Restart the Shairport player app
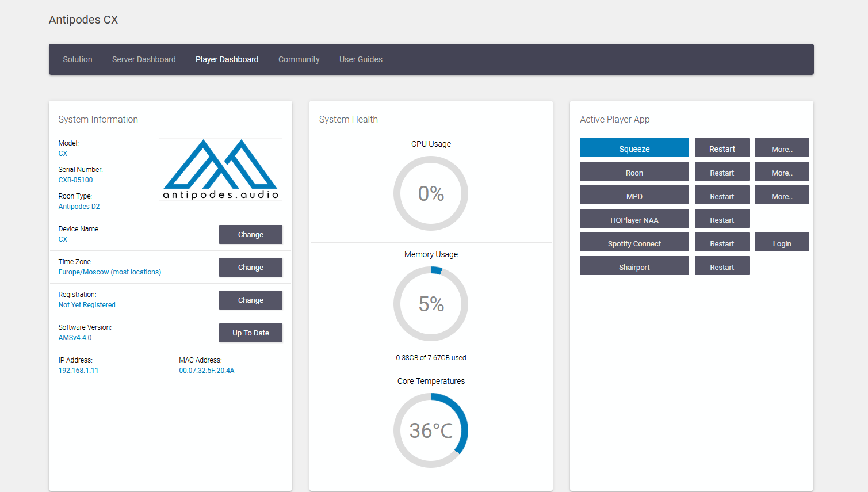The width and height of the screenshot is (868, 492). click(x=722, y=266)
